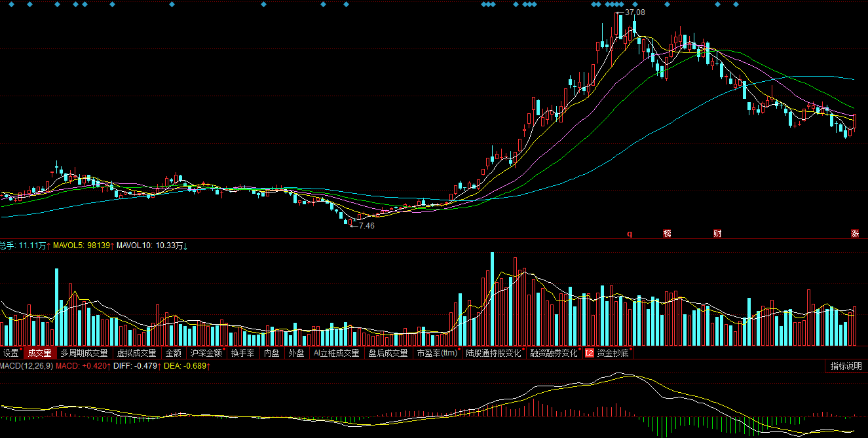This screenshot has width=868, height=438.
Task: Click the red '榜' event marker
Action: pyautogui.click(x=668, y=234)
